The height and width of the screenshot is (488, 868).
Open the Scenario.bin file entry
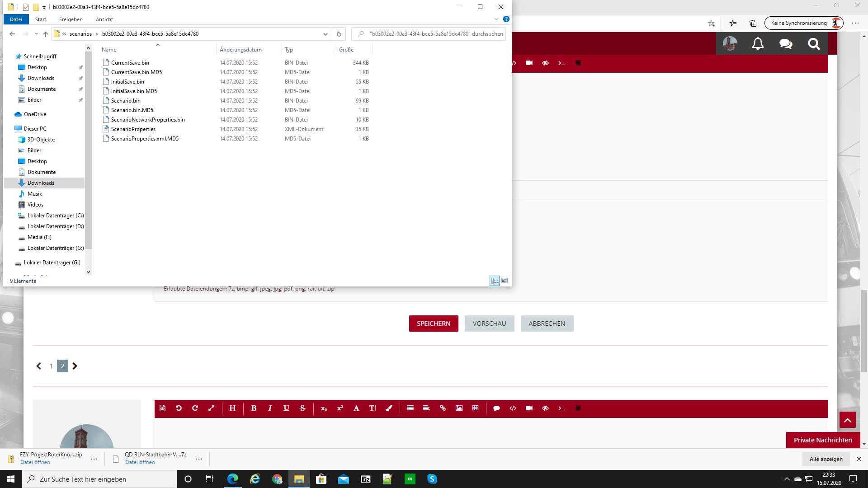click(x=126, y=101)
